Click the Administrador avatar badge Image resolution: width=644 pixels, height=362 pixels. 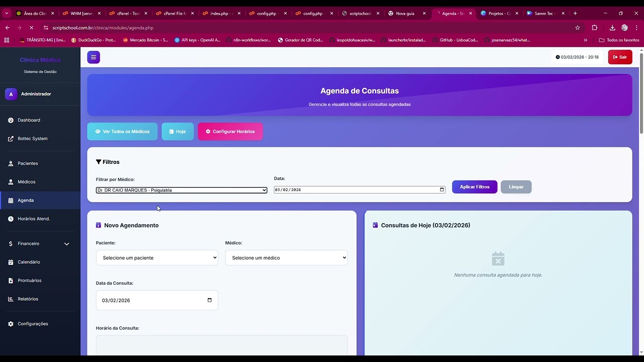click(11, 94)
